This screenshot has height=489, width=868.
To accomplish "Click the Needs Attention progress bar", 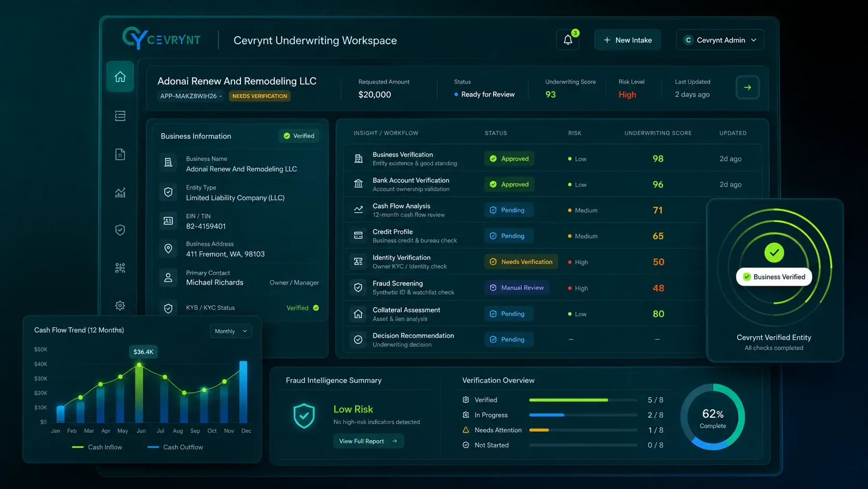I will (583, 430).
